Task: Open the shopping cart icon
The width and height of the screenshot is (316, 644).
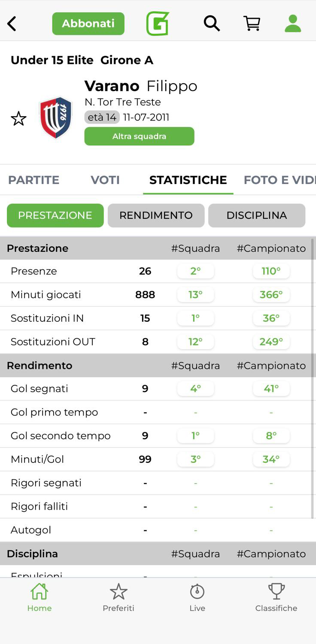Action: click(252, 24)
